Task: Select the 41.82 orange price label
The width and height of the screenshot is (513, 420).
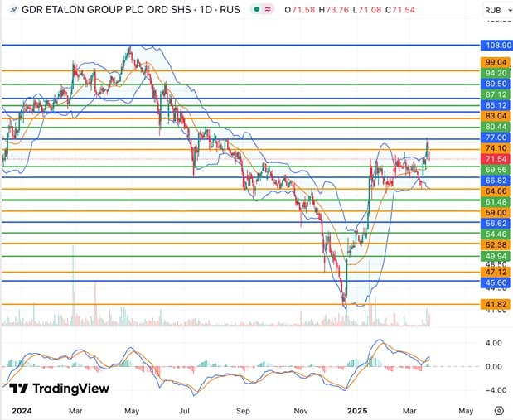Action: [496, 304]
